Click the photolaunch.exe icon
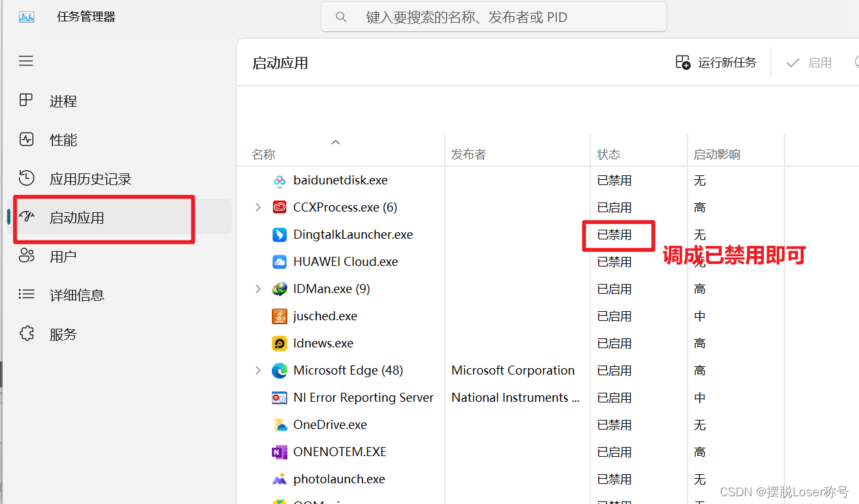The image size is (859, 504). (x=280, y=479)
